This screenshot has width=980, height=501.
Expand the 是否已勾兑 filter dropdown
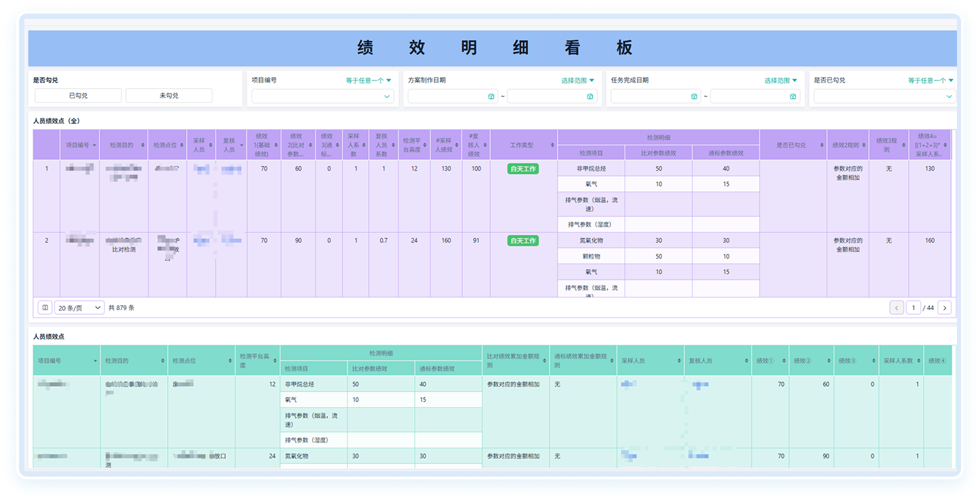[885, 97]
